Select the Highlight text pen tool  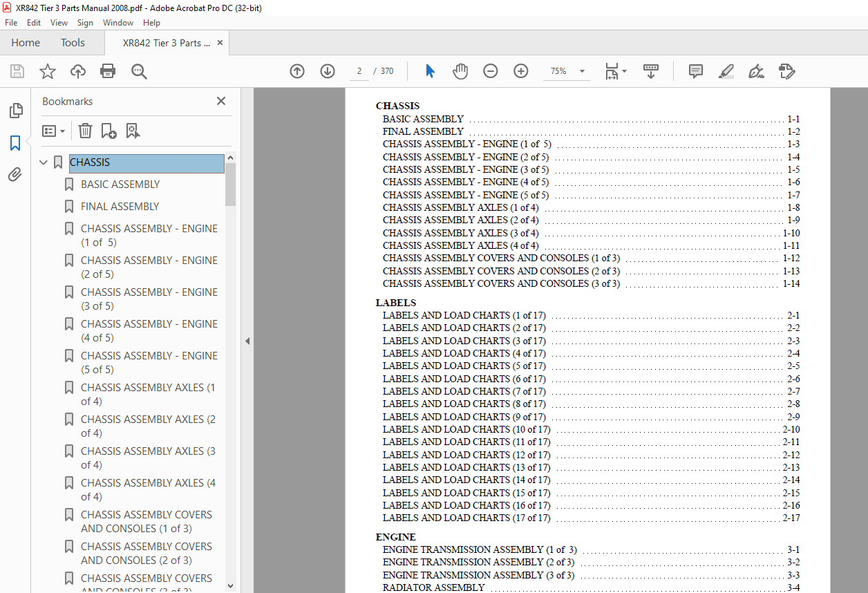(x=726, y=71)
